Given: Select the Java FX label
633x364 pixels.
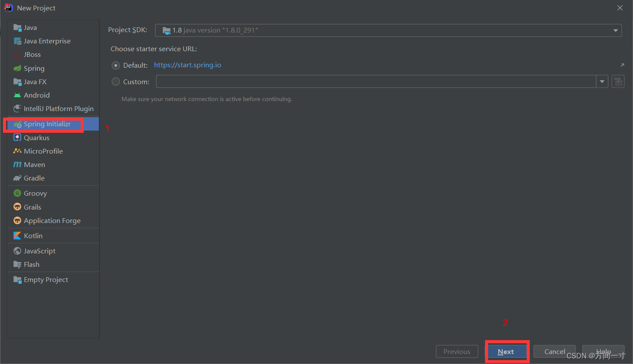Looking at the screenshot, I should 35,82.
